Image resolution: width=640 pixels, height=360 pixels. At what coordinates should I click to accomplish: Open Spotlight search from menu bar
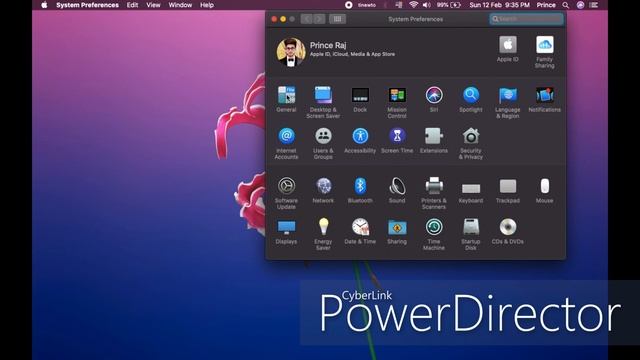click(565, 5)
